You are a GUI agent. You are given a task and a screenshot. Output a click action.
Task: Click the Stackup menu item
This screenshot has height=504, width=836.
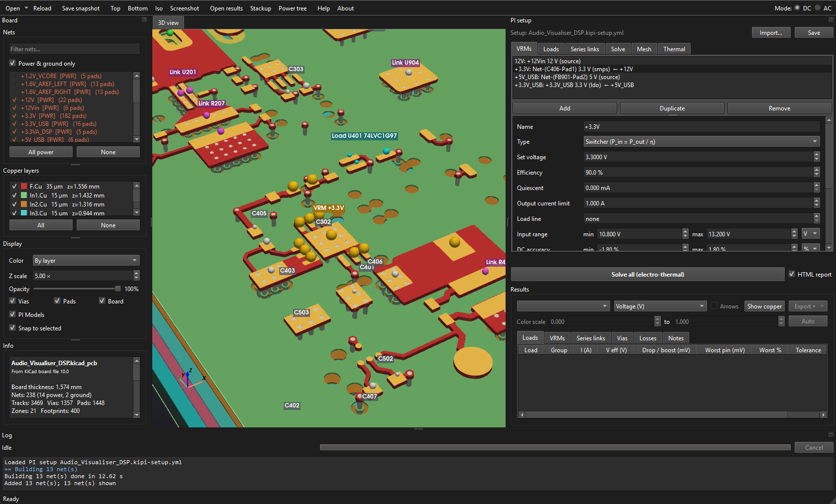(x=260, y=8)
